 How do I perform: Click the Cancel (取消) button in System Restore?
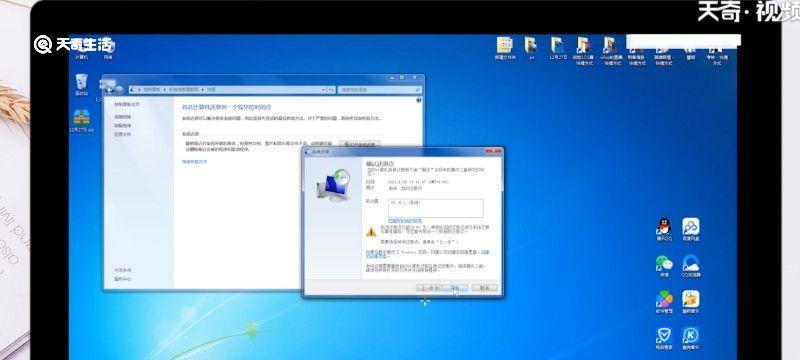[x=484, y=288]
